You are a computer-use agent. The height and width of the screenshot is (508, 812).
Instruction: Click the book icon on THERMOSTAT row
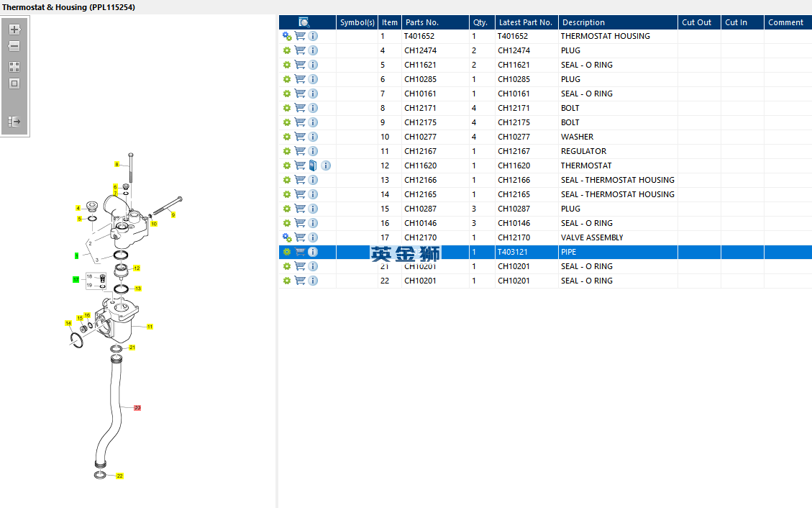coord(313,165)
